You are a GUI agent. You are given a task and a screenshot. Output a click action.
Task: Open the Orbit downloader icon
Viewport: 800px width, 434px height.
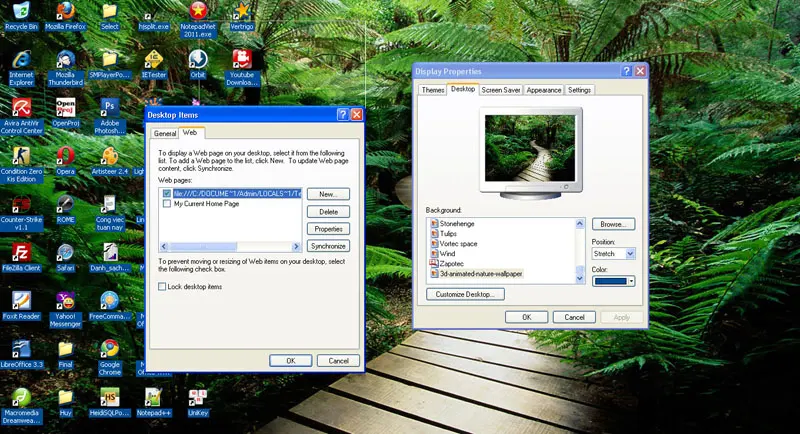click(197, 64)
